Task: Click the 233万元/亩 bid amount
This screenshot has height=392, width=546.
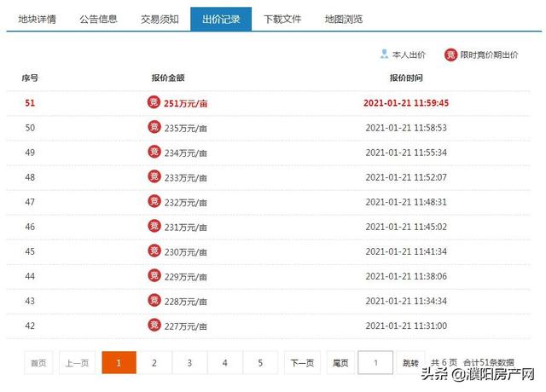Action: click(x=186, y=177)
